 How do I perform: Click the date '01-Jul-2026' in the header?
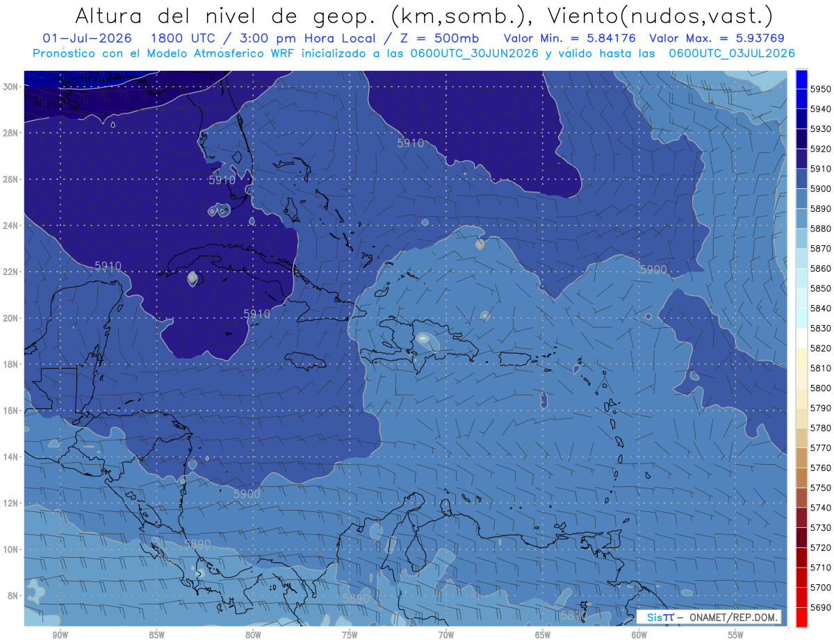tap(87, 38)
